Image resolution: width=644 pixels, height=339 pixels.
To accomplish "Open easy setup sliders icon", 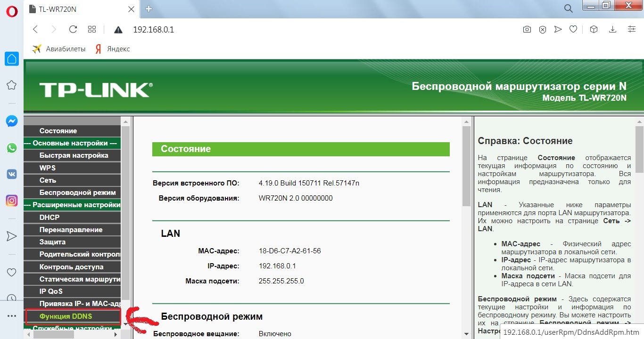I will pos(632,30).
